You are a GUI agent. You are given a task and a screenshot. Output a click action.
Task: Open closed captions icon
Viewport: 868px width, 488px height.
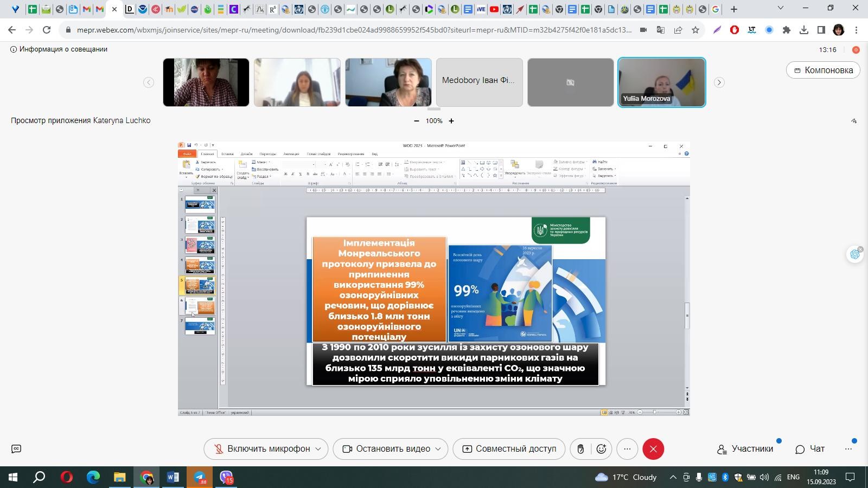[x=16, y=449]
